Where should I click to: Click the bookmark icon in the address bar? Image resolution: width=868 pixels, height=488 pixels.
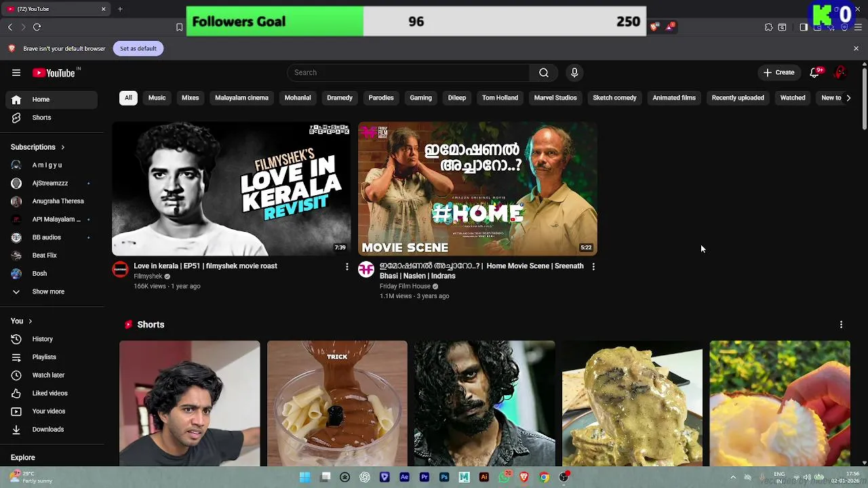tap(179, 27)
